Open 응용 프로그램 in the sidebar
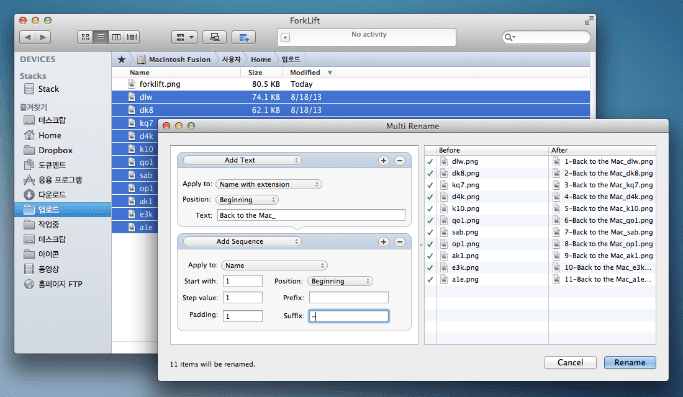The height and width of the screenshot is (397, 683). [x=53, y=180]
